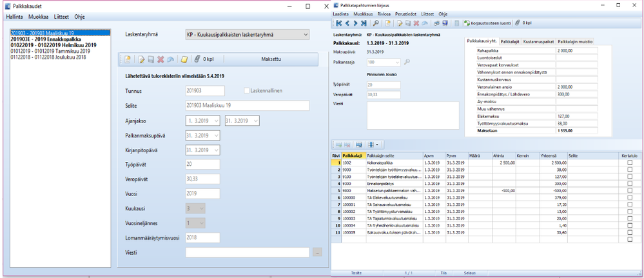Go to next record arrow in Palkkatapahtumien kirjaus
This screenshot has width=644, height=278.
pos(355,23)
